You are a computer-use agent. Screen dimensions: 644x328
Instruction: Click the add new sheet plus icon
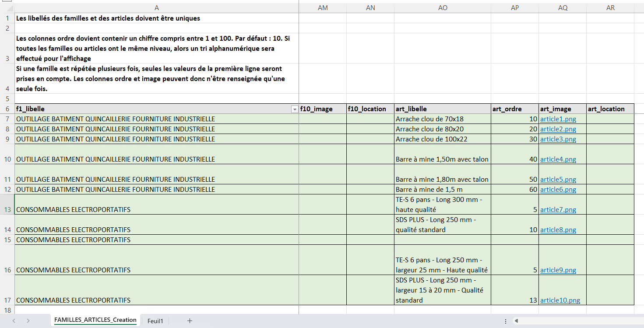190,321
